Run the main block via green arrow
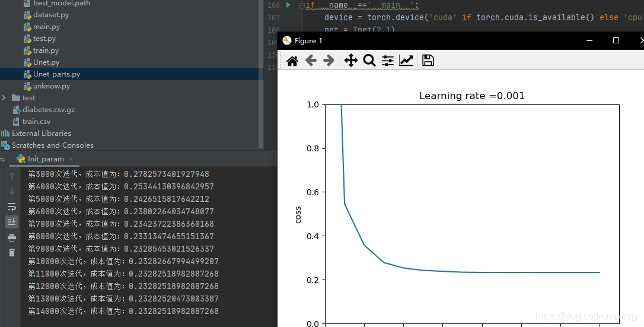644x327 pixels. [288, 5]
